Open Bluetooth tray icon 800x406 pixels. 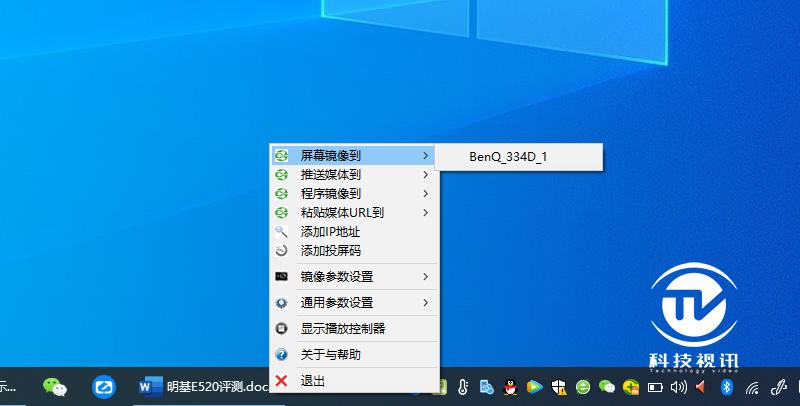pos(727,387)
